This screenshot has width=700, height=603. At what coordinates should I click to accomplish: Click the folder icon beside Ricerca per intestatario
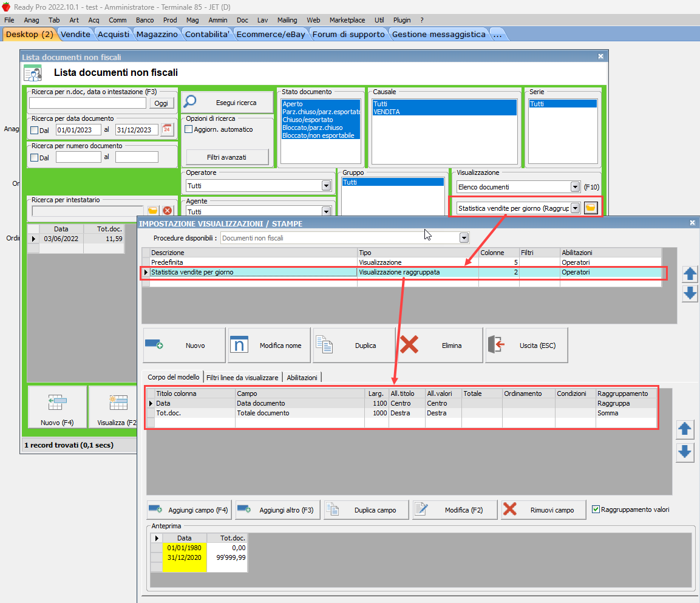pyautogui.click(x=152, y=210)
